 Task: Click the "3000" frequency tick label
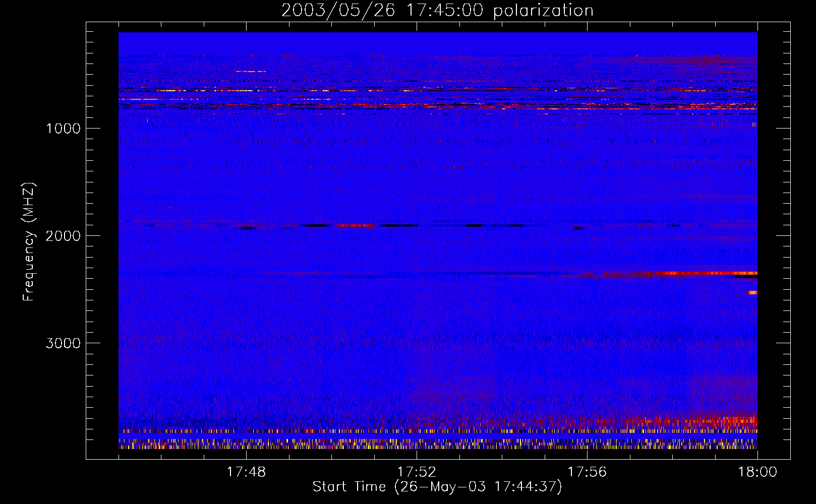point(63,343)
